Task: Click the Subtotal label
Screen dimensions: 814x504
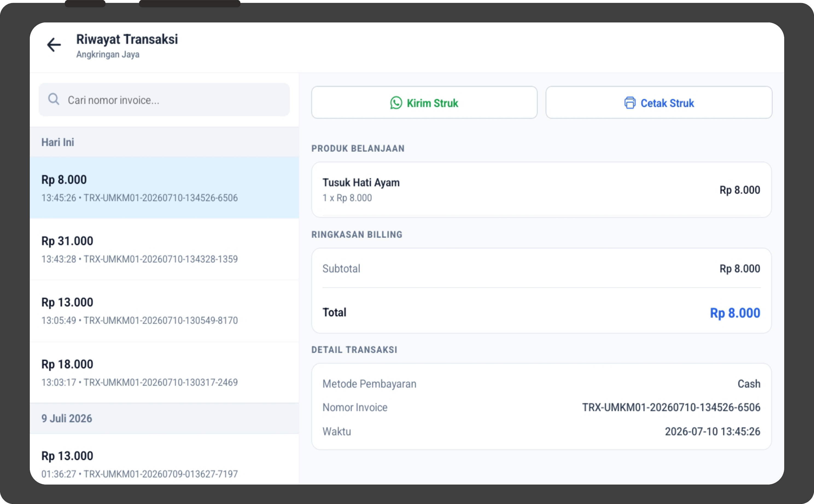Action: pyautogui.click(x=341, y=269)
